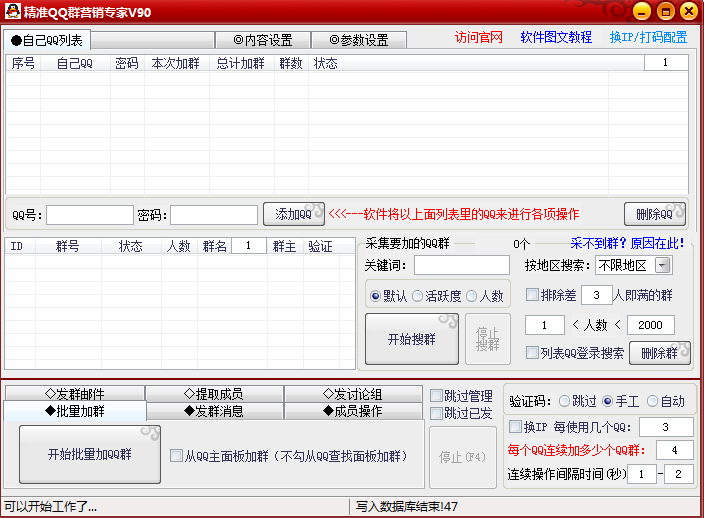This screenshot has width=704, height=518.
Task: Enable the 排除差 checkbox
Action: pos(532,295)
